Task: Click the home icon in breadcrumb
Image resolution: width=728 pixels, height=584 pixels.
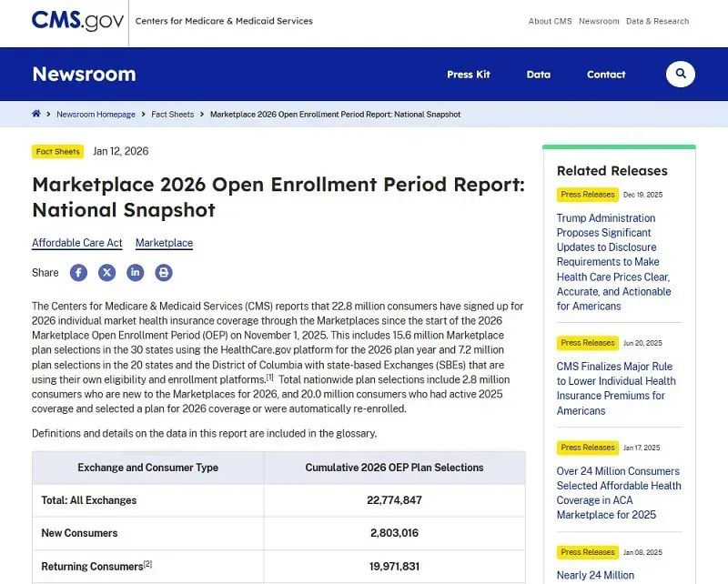Action: [x=36, y=114]
